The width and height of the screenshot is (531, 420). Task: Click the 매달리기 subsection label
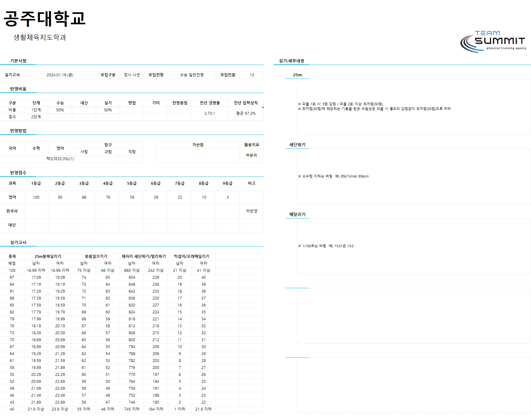[x=297, y=214]
